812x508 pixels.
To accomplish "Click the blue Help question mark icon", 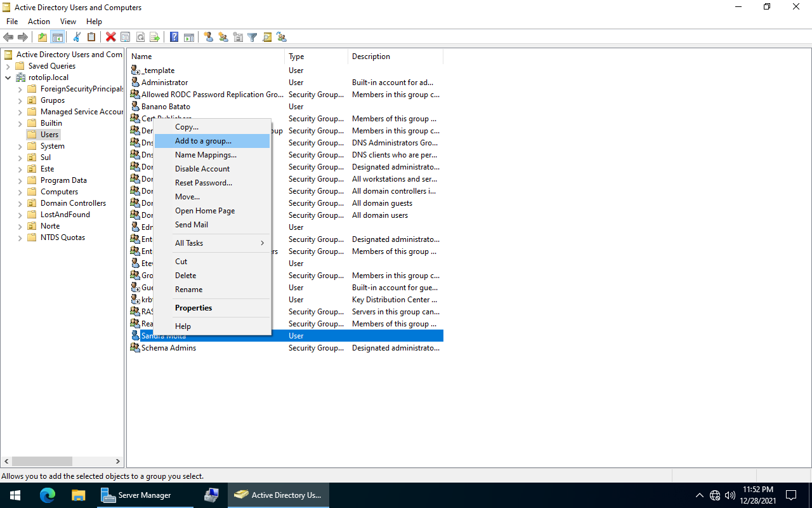I will click(174, 37).
